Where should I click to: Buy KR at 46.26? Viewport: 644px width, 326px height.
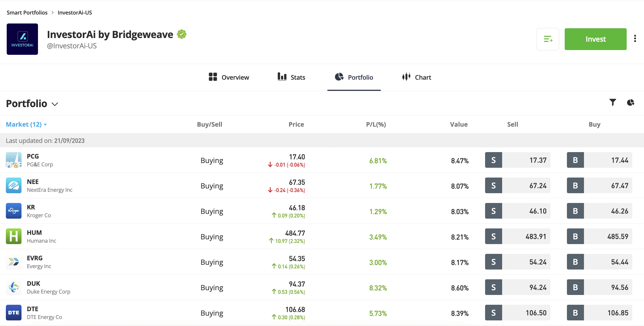pos(599,211)
